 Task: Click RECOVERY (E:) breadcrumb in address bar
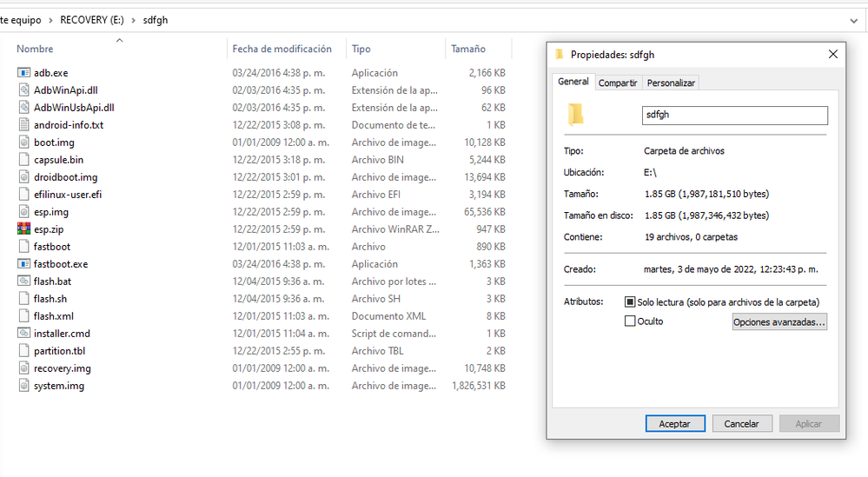pos(90,19)
